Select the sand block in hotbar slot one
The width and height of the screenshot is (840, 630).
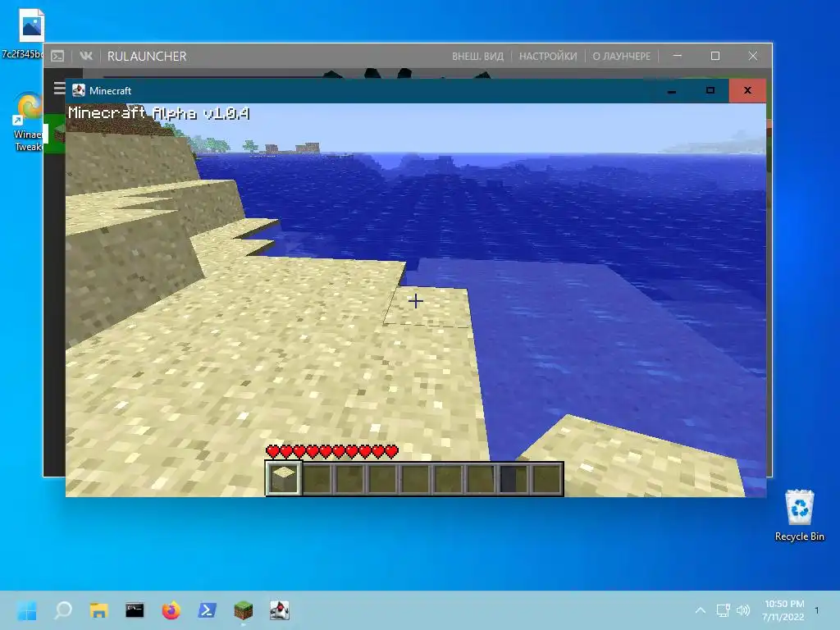[x=284, y=478]
